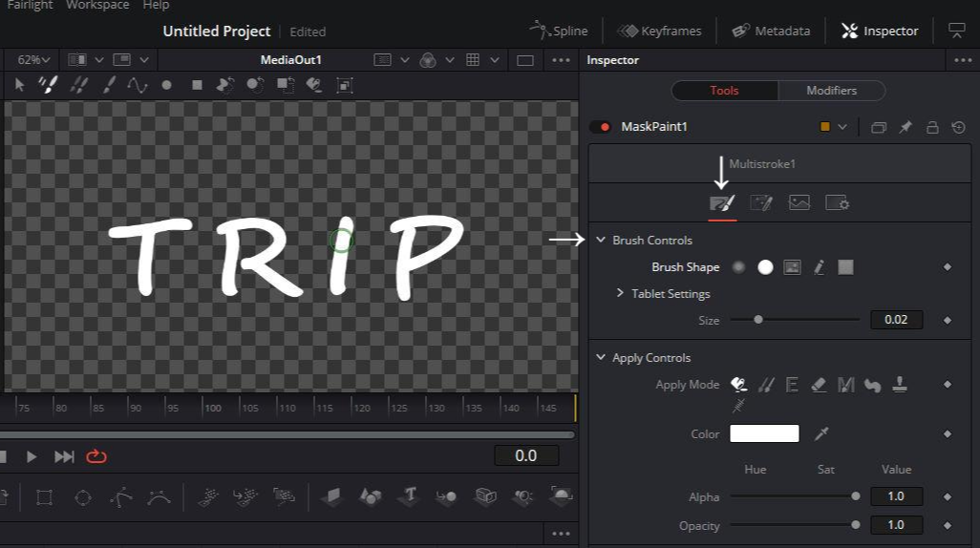The image size is (980, 548).
Task: Add Polygon mask node from bottom toolbar
Action: [121, 497]
